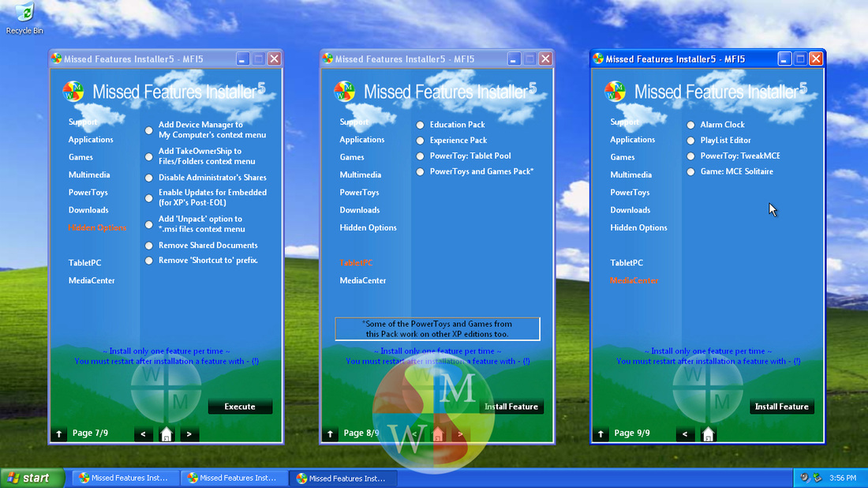Select Add 'Unpack' option to *.msi files

(x=149, y=225)
